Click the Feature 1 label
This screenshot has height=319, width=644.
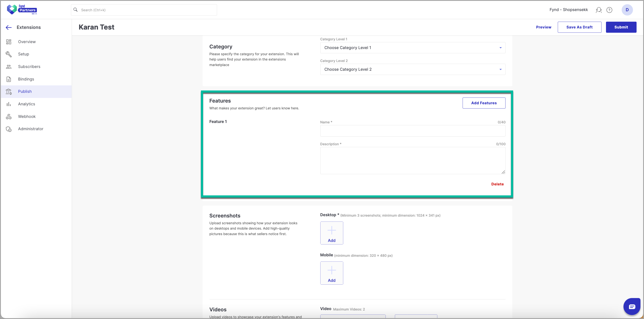218,122
